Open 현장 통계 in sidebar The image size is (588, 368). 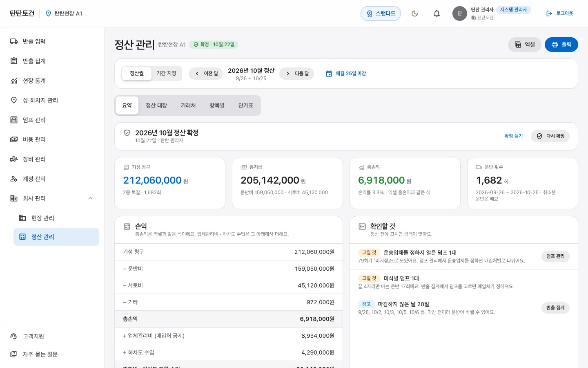pos(52,81)
